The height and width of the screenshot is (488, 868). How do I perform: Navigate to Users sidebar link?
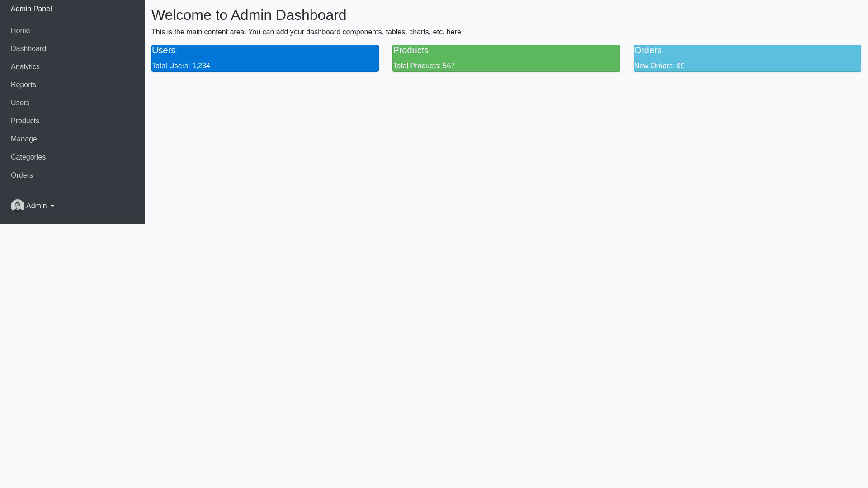tap(20, 103)
